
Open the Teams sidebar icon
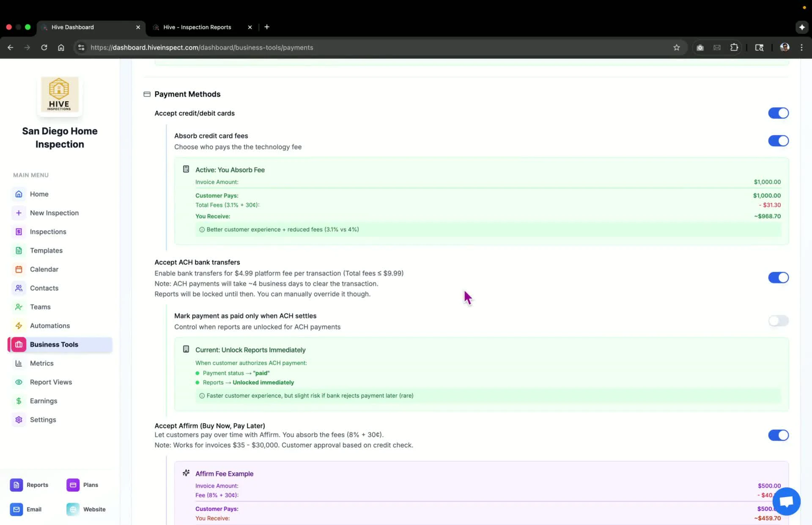click(19, 307)
